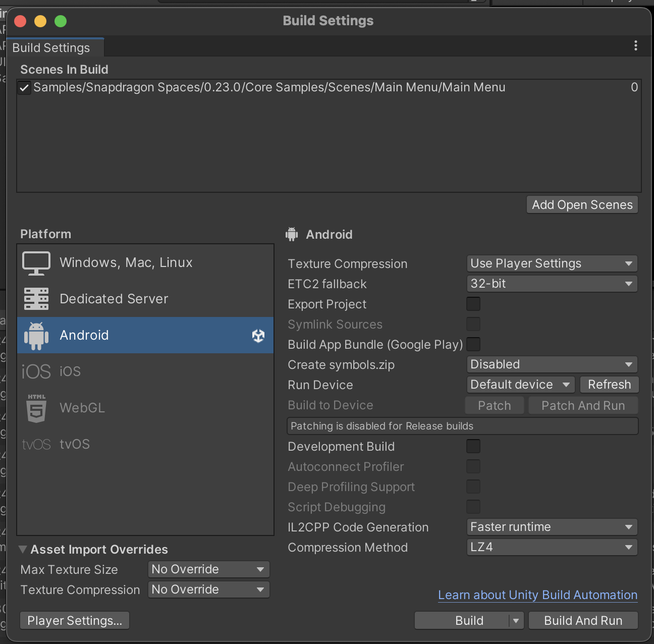Click the scene build index 0
The image size is (654, 644).
pos(634,87)
